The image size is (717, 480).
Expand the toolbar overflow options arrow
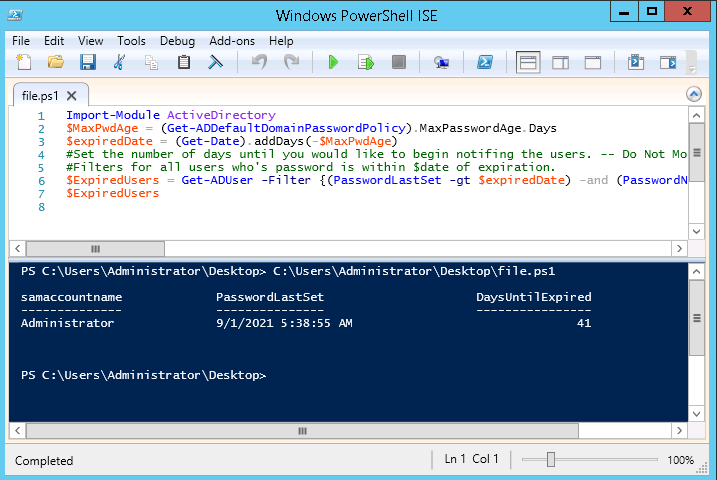(x=692, y=69)
